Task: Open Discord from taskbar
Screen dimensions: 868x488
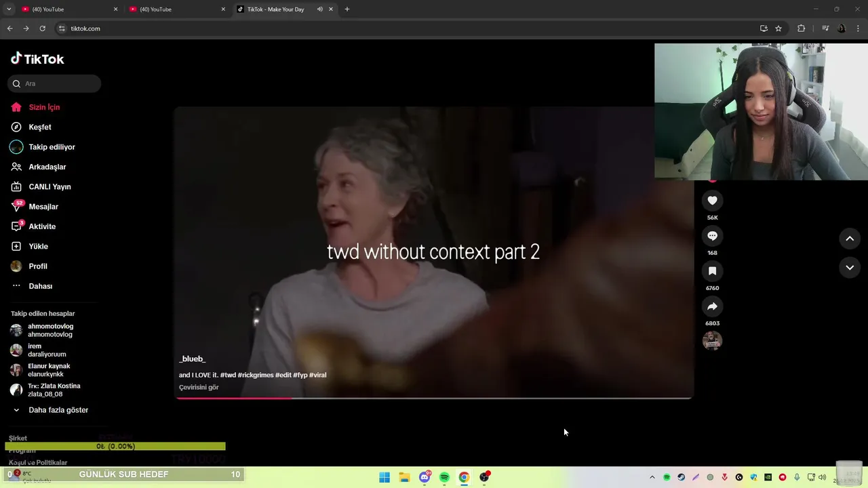Action: tap(425, 477)
